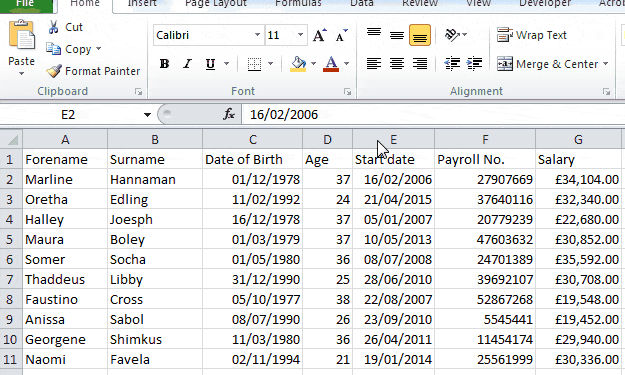This screenshot has height=375, width=625.
Task: Shrink font size with smaller A icon
Action: click(341, 35)
